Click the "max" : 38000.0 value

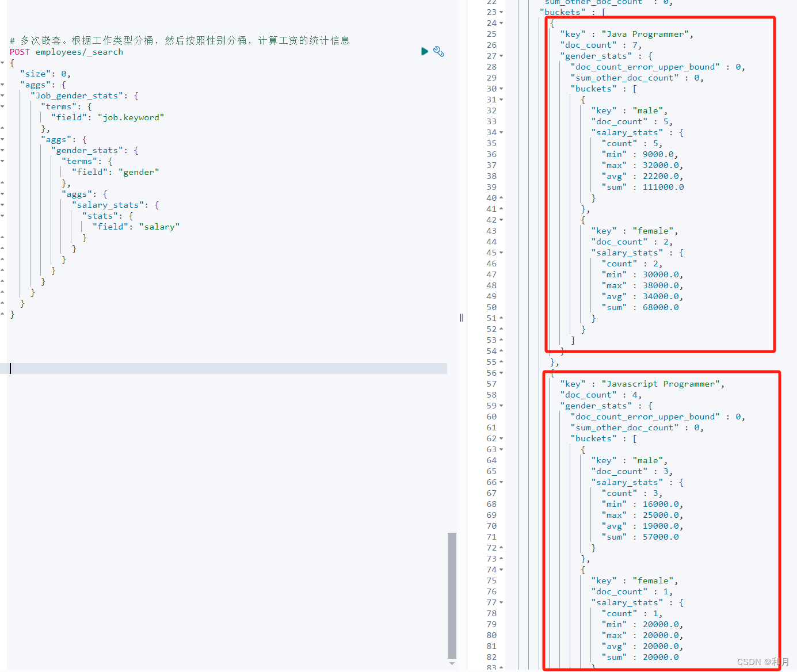click(660, 285)
